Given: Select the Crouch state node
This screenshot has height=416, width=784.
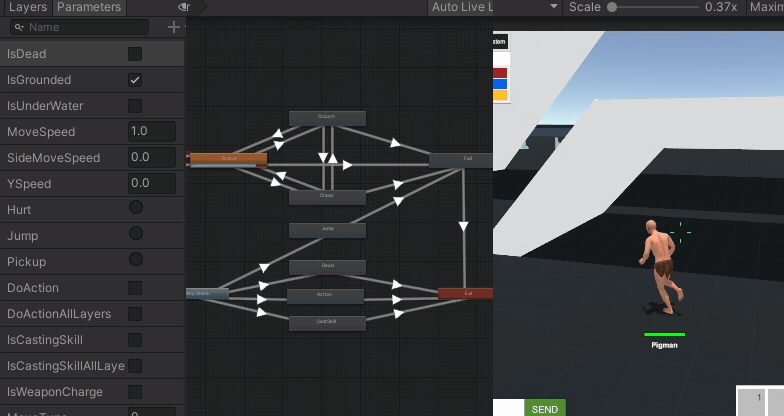Looking at the screenshot, I should [x=327, y=118].
